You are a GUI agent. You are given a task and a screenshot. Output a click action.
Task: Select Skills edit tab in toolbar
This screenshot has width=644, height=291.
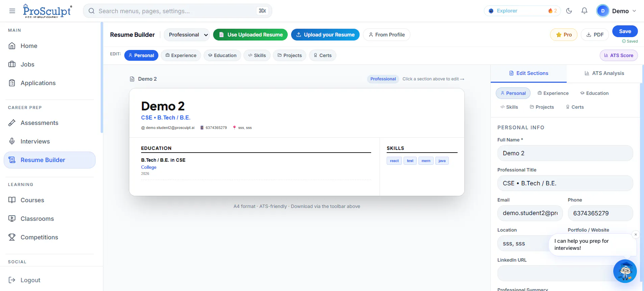click(x=257, y=55)
